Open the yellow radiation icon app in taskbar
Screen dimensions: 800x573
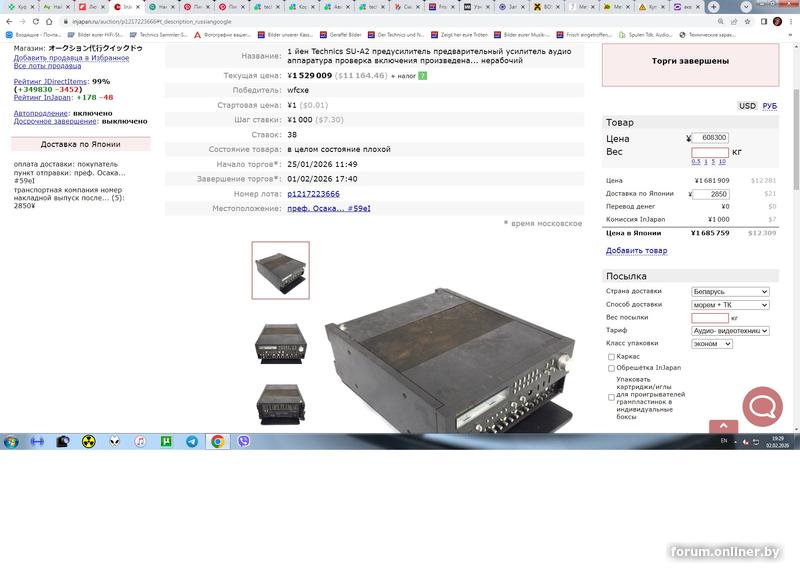[89, 441]
